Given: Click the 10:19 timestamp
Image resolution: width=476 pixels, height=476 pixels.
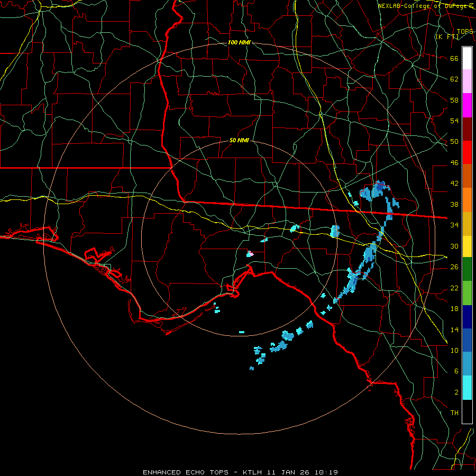Looking at the screenshot, I should (327, 472).
